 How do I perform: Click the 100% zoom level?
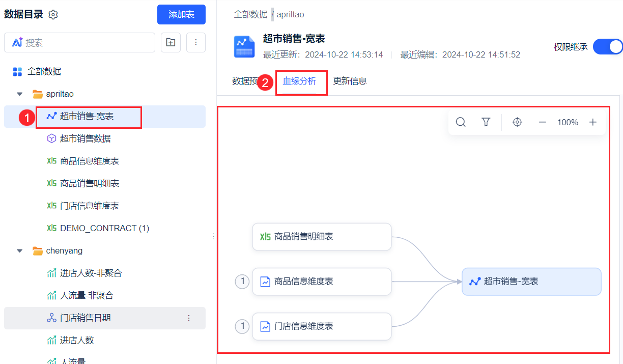(568, 122)
